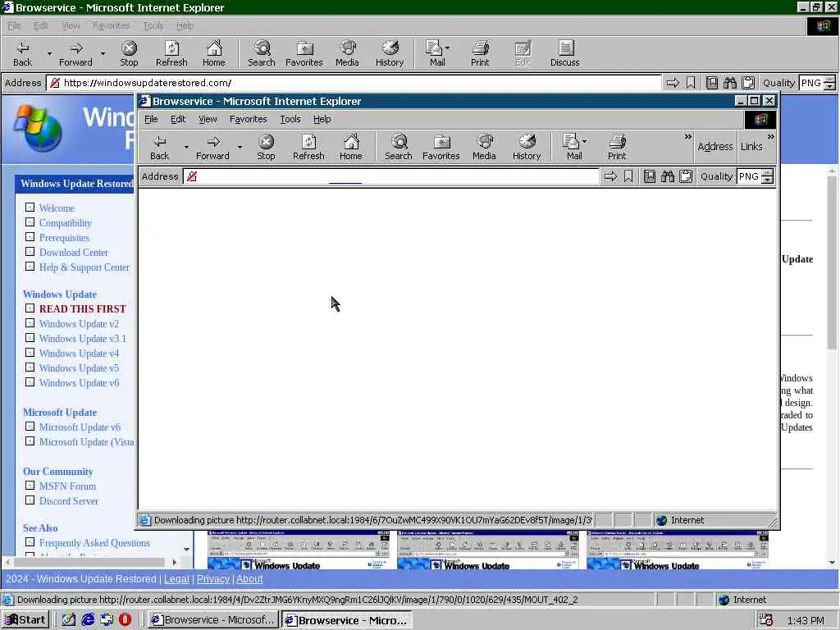The image size is (840, 630).
Task: Expand the Links bar chevron in the front window
Action: pos(770,137)
